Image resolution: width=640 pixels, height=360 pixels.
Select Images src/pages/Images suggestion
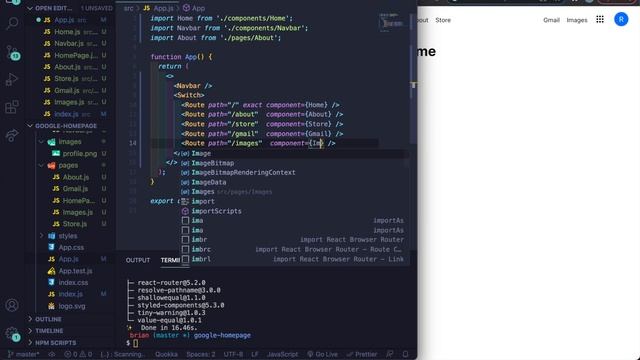point(294,192)
